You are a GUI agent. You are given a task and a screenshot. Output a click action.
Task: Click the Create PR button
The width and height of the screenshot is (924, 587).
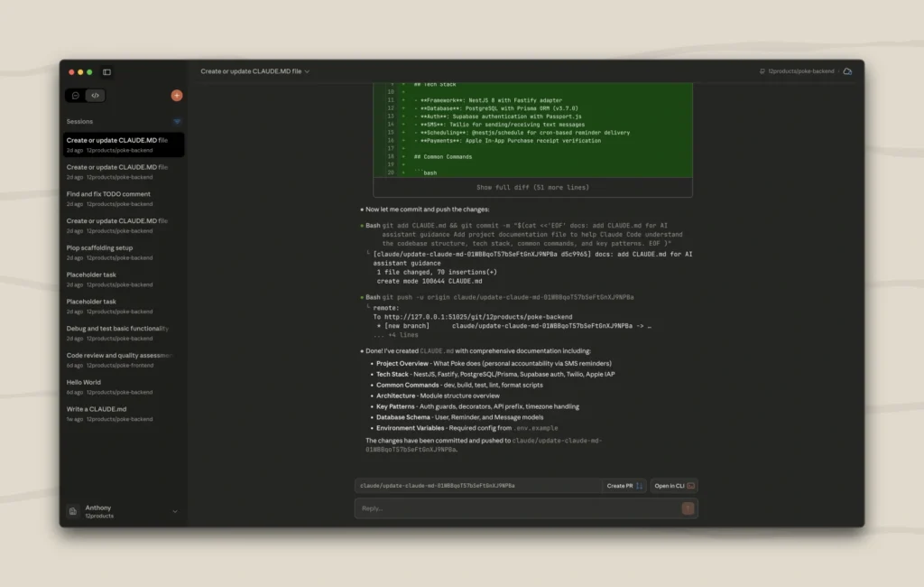pyautogui.click(x=623, y=486)
